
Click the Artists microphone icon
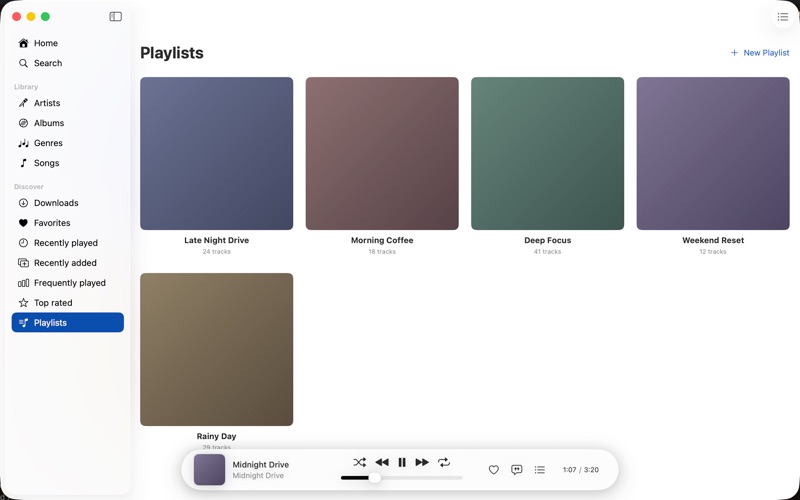[23, 103]
